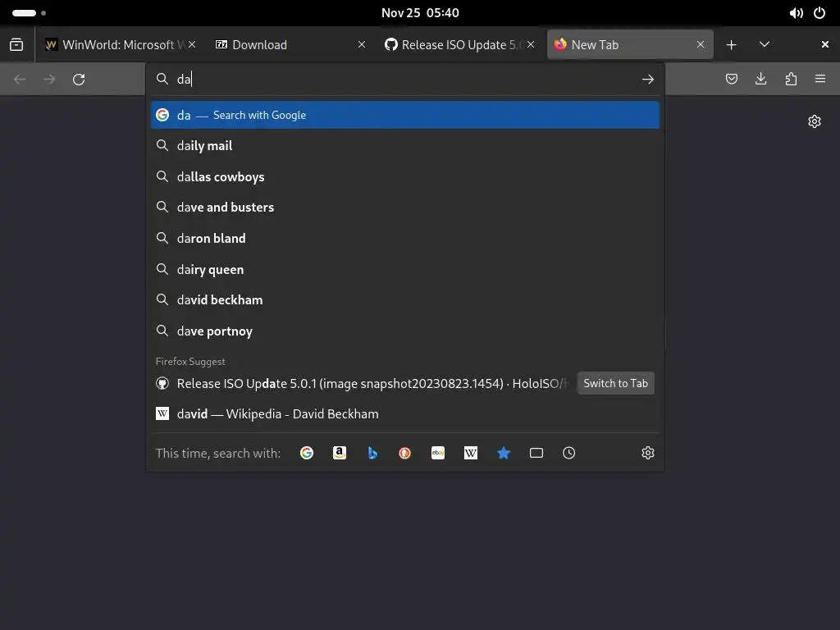840x630 pixels.
Task: Go back with the back arrow
Action: click(20, 80)
